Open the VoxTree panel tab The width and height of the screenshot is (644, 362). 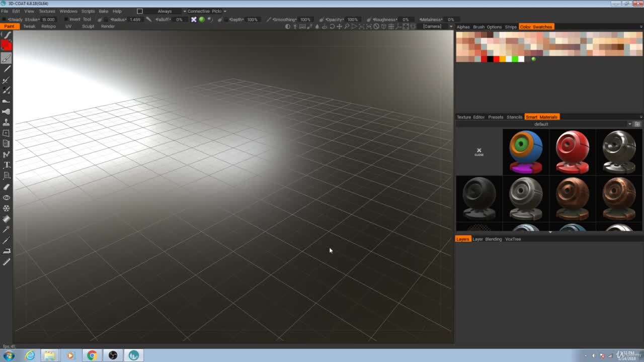pyautogui.click(x=513, y=239)
